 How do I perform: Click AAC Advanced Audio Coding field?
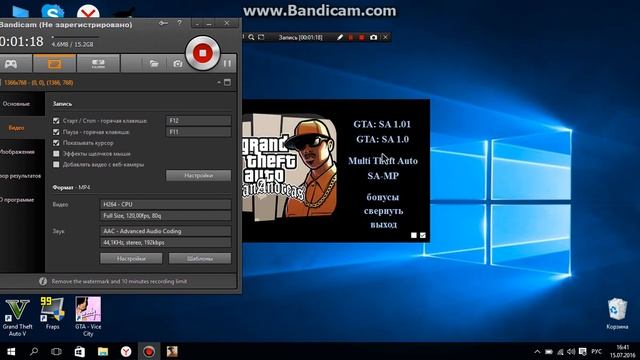[165, 231]
